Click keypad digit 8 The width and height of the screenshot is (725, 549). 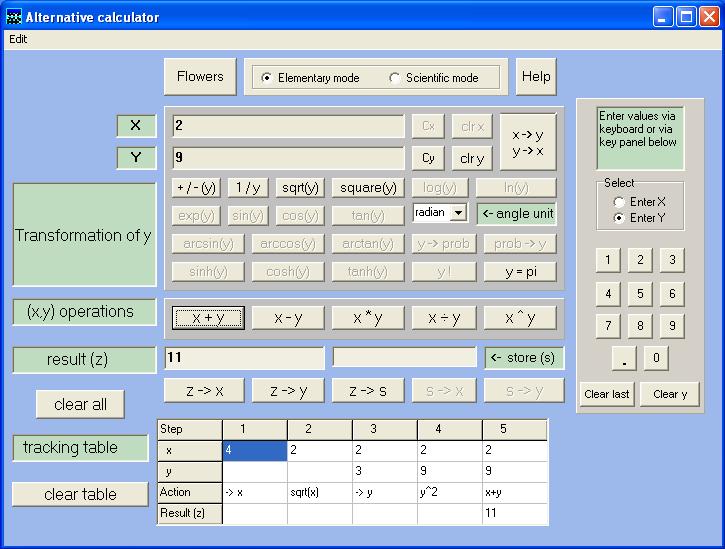point(640,326)
